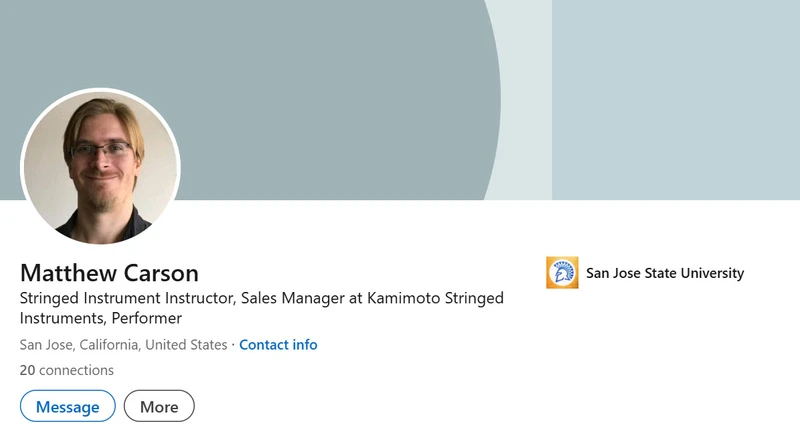Open the Contact info link

(278, 345)
